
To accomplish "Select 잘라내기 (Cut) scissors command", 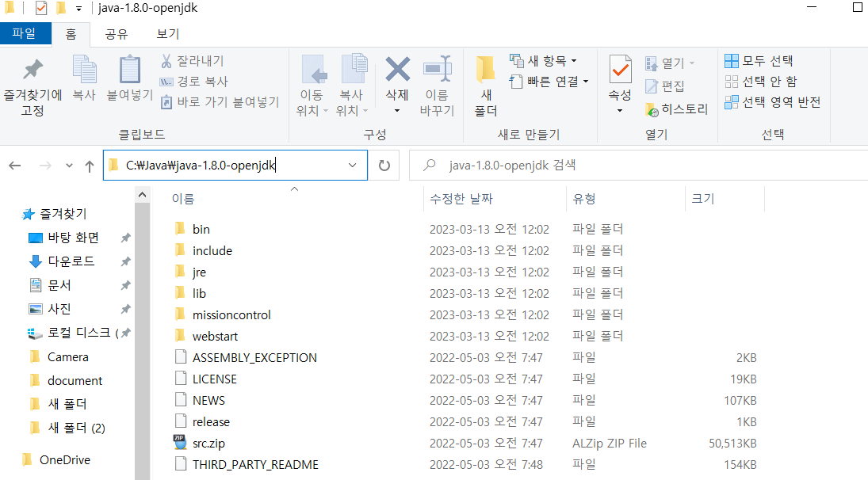I will [192, 60].
